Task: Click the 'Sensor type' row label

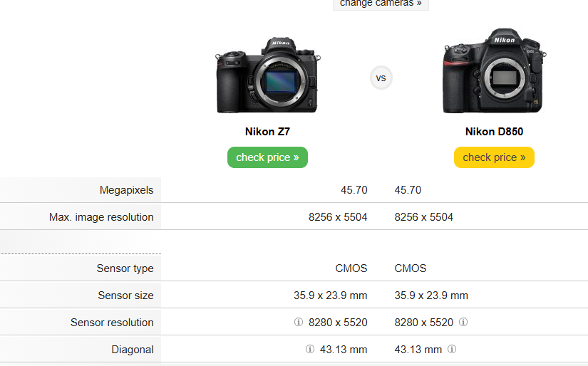Action: click(x=125, y=268)
